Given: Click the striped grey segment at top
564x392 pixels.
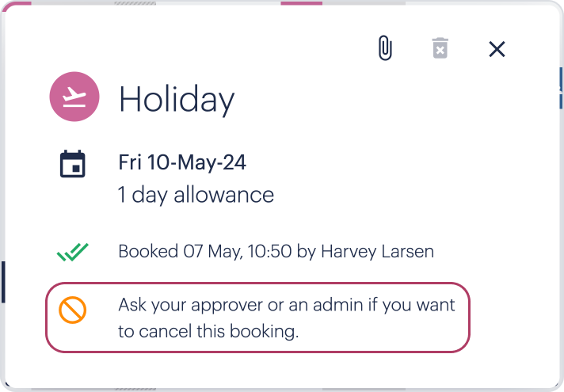Looking at the screenshot, I should pos(135,3).
